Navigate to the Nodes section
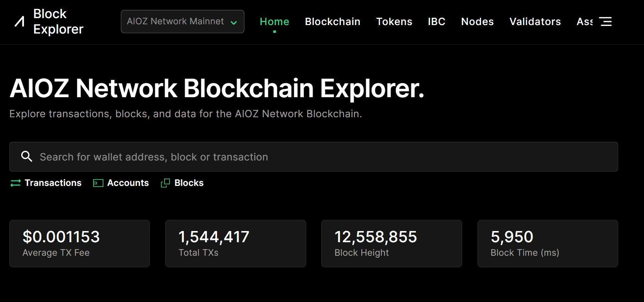Viewport: 644px width, 302px height. click(x=477, y=22)
